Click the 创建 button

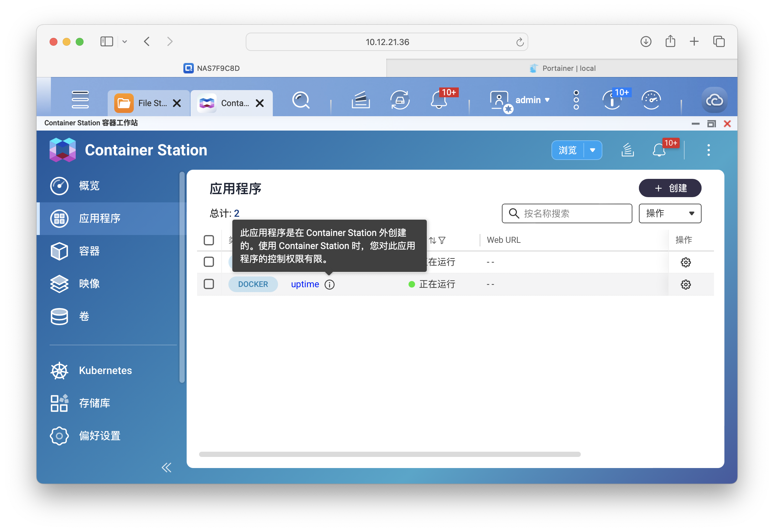coord(670,188)
